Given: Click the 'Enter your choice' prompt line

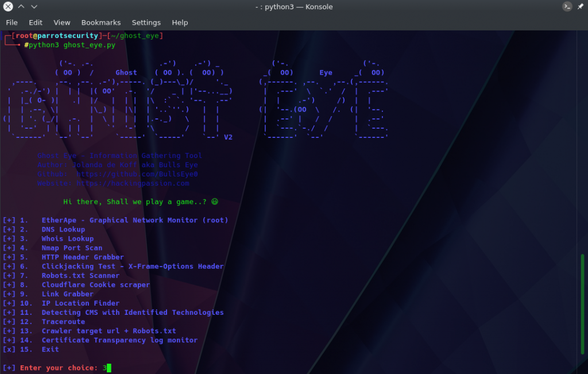Looking at the screenshot, I should tap(57, 368).
